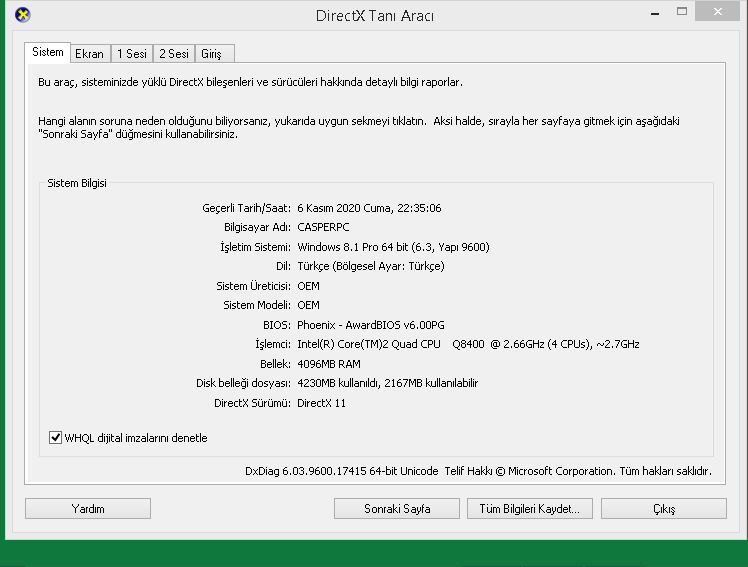Viewport: 748px width, 567px height.
Task: Click the Phoenix - AwardBIOS v6.00PG value
Action: (371, 325)
